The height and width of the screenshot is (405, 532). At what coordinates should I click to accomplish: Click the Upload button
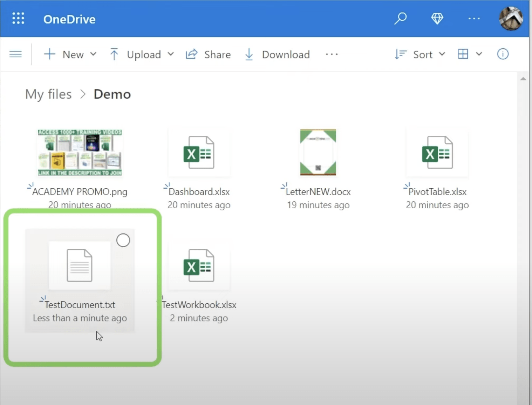pyautogui.click(x=135, y=54)
